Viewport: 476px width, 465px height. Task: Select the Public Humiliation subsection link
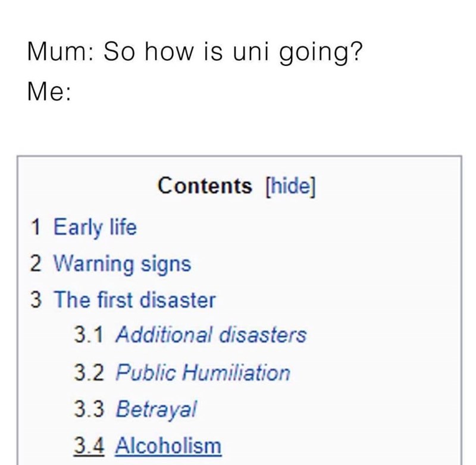(202, 373)
